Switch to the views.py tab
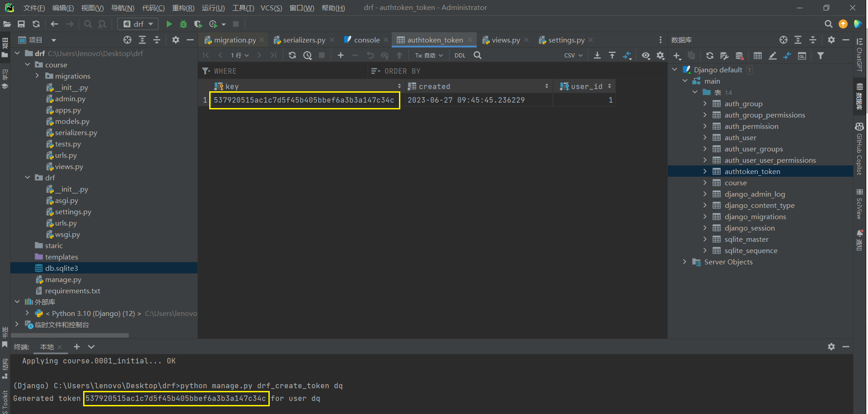The height and width of the screenshot is (414, 868). coord(506,40)
